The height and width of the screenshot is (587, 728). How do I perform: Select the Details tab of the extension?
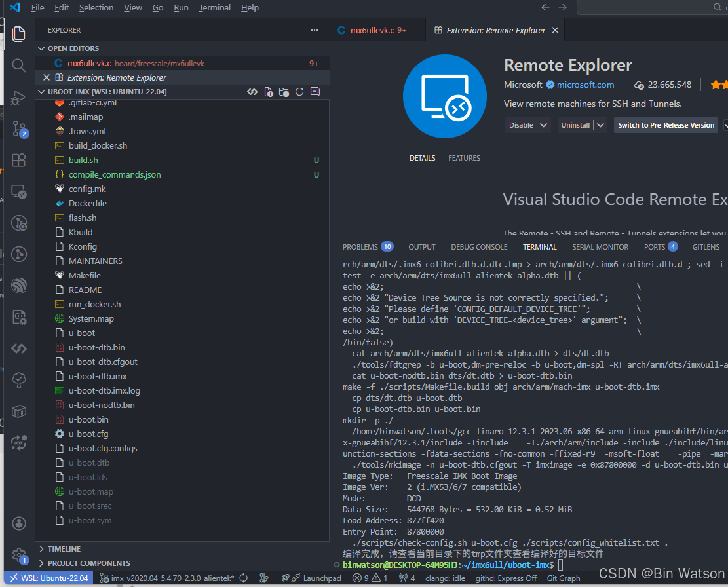point(422,158)
